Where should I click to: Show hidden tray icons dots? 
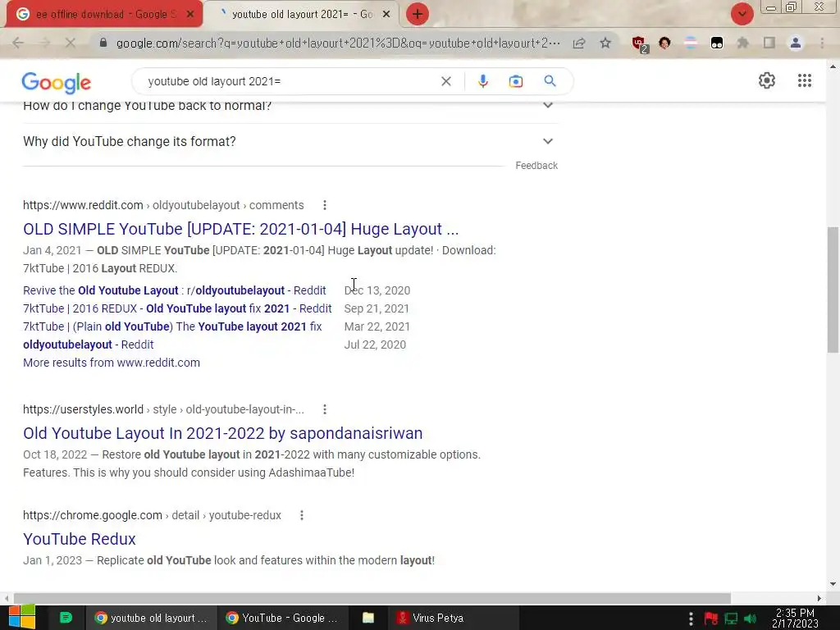(691, 619)
